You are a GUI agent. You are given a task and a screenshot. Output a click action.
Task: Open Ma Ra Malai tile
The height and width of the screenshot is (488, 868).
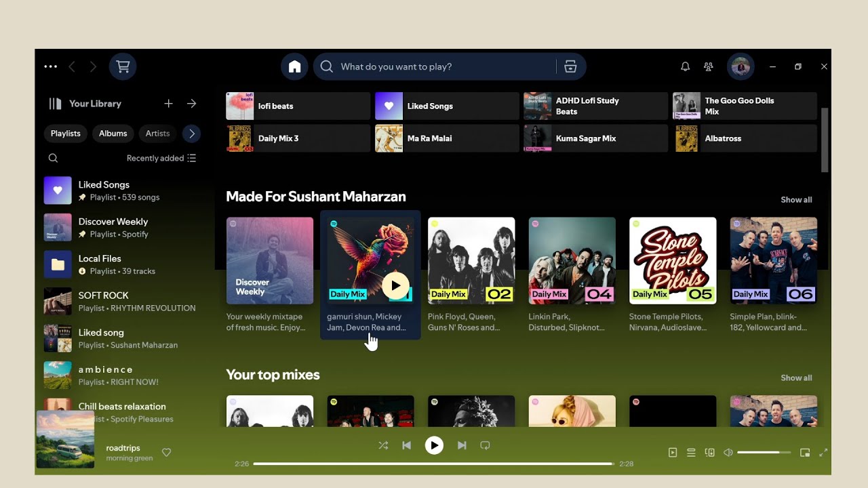[448, 138]
